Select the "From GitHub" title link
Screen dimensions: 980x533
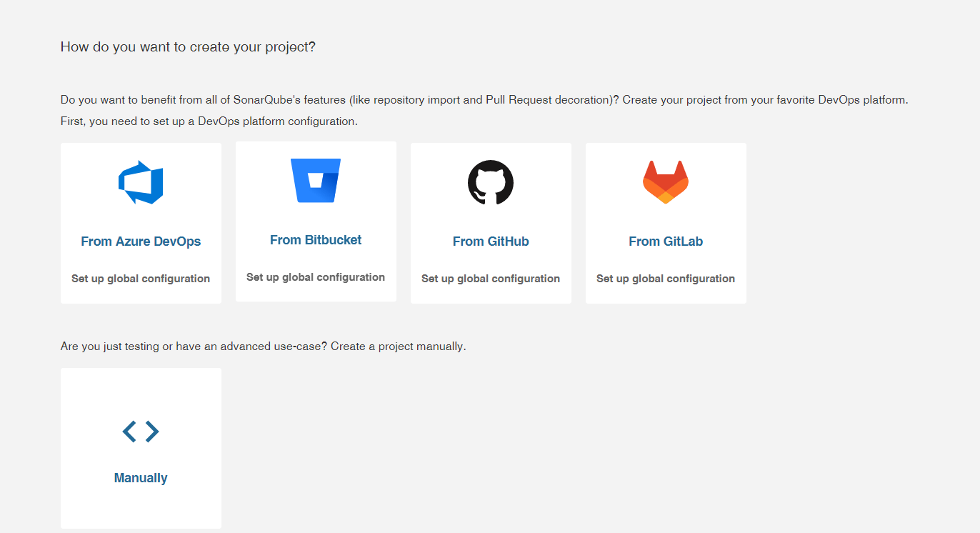(x=491, y=241)
